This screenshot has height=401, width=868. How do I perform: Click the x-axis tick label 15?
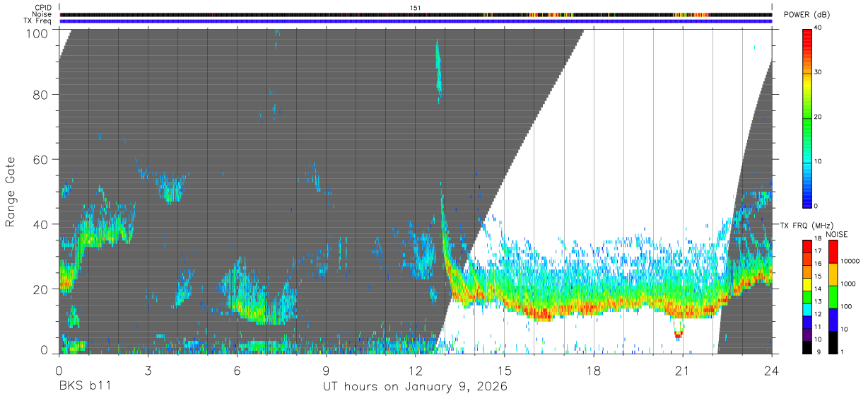coord(505,370)
